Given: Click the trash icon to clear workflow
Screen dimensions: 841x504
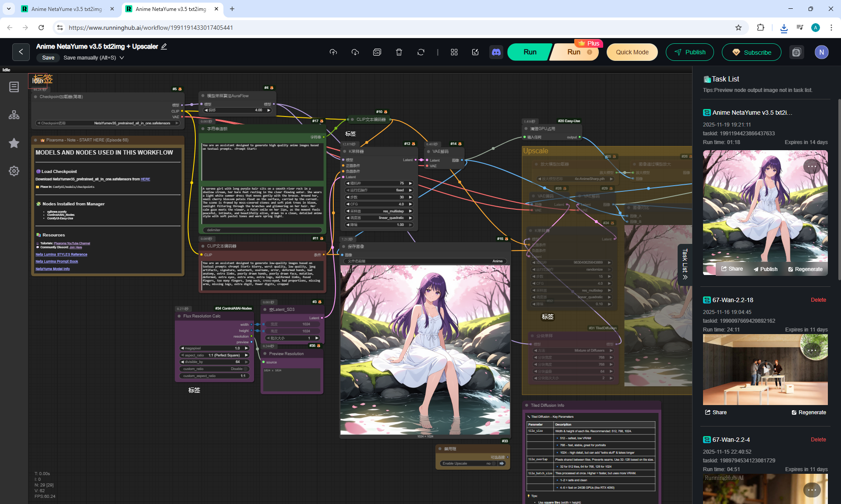Looking at the screenshot, I should click(399, 52).
